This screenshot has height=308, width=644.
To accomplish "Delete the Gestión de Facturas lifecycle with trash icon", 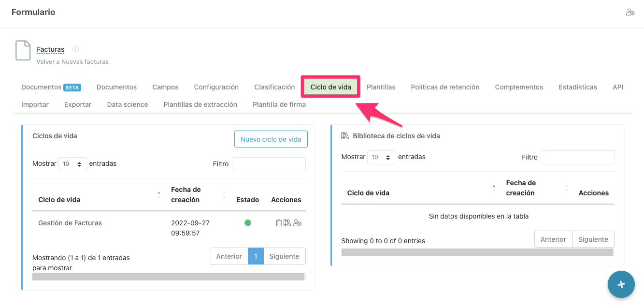I will point(279,223).
